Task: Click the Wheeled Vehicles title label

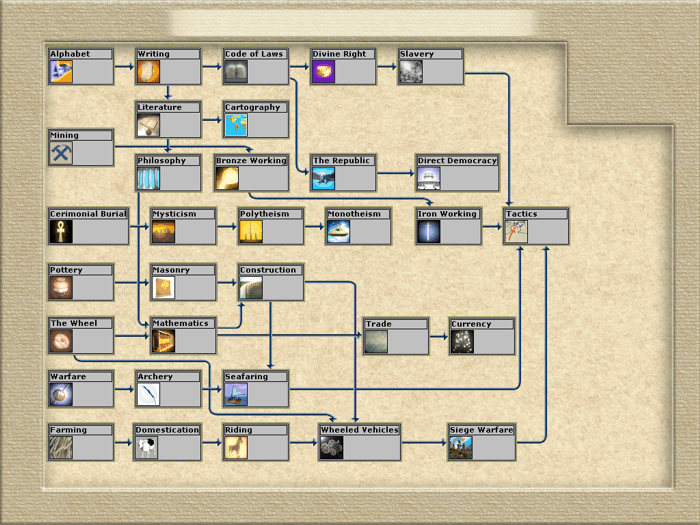Action: 360,430
